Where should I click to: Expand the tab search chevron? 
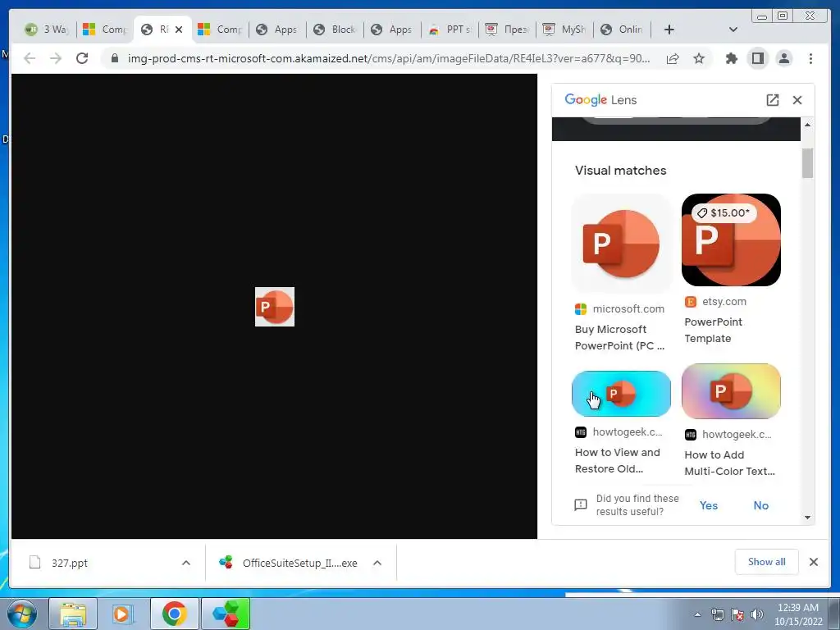[733, 30]
